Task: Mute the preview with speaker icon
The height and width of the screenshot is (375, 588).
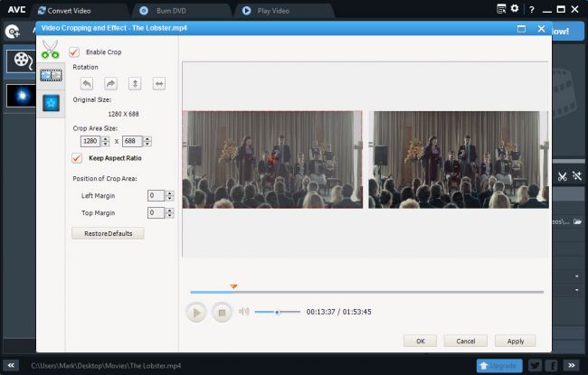Action: [243, 312]
